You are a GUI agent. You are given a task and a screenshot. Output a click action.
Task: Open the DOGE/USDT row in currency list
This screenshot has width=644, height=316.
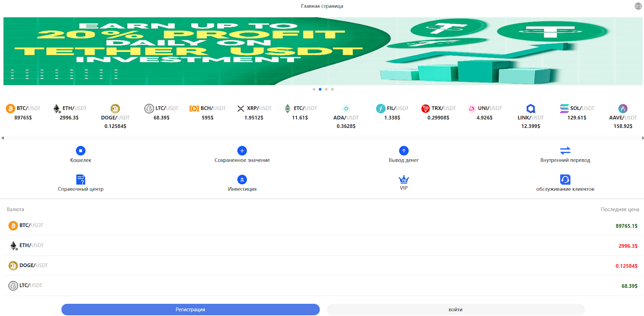[x=322, y=266]
